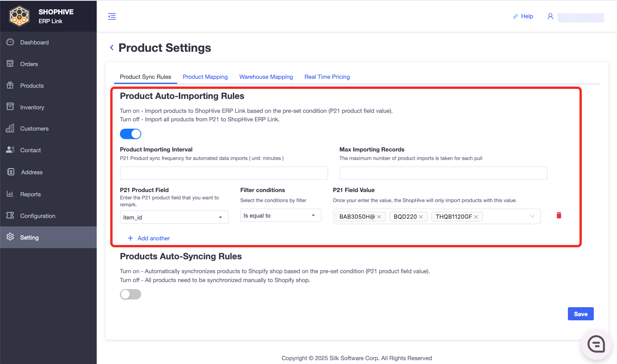Screen dimensions: 617x364
Task: Remove the THQB1120GF tag
Action: click(x=476, y=217)
